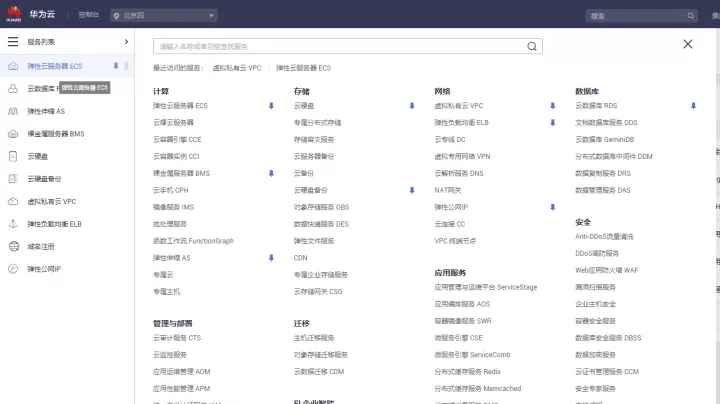Toggle pin for 弹性公网IP in 网络
Screen dimensions: 720x404
[x=552, y=207]
